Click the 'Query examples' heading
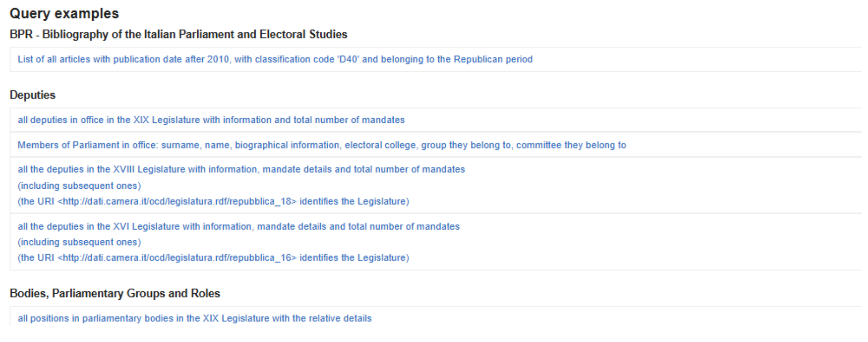 (64, 14)
